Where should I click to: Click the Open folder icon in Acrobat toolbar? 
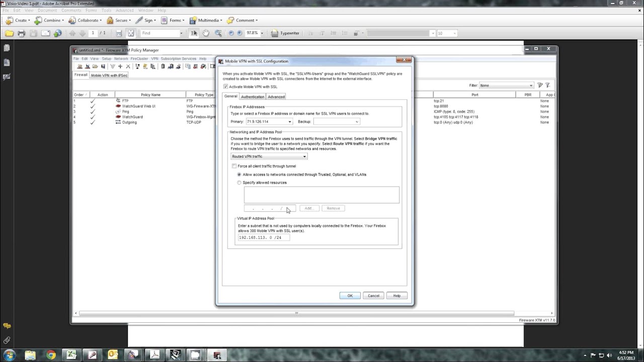[9, 33]
